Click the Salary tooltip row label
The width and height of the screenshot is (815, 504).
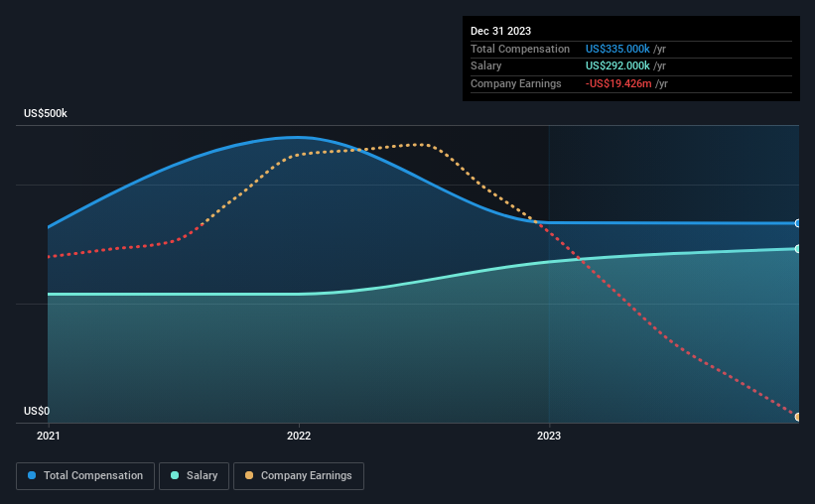[486, 66]
